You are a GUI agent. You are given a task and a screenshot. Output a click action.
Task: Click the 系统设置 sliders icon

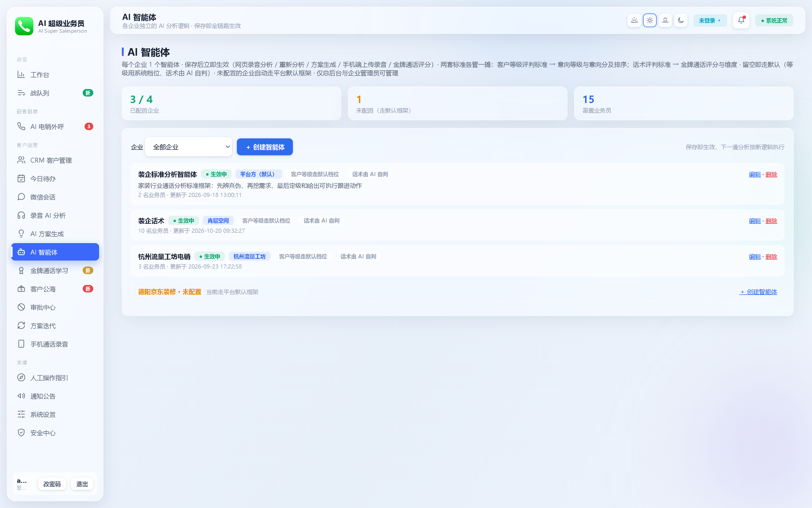tap(21, 414)
